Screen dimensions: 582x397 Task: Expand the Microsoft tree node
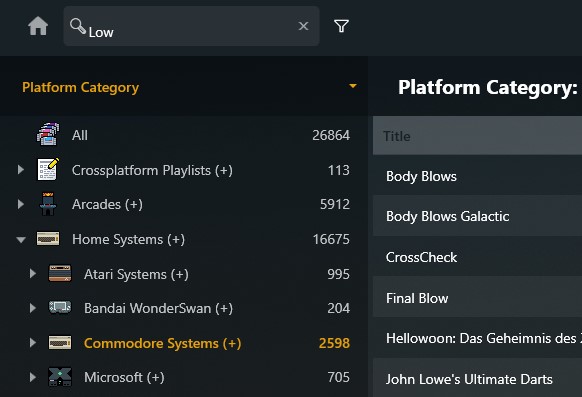[33, 377]
